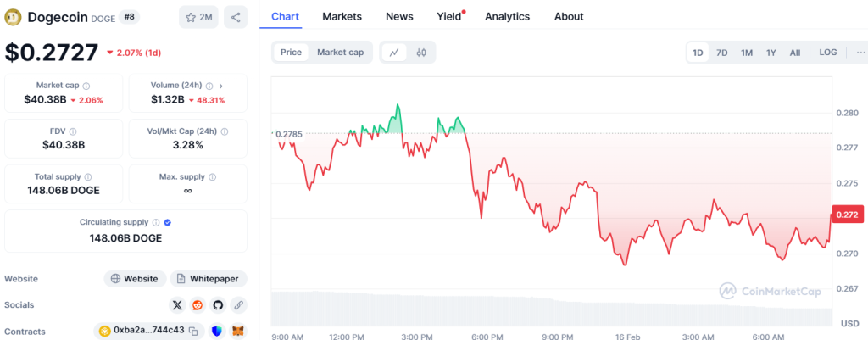Click the verified badge by Circulating supply
This screenshot has height=340, width=868.
[x=168, y=223]
